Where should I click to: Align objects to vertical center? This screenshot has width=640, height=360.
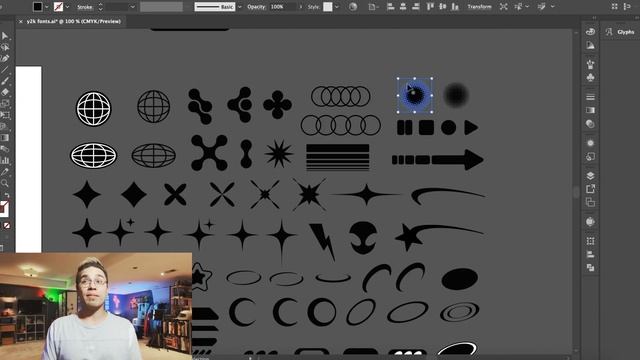click(442, 7)
